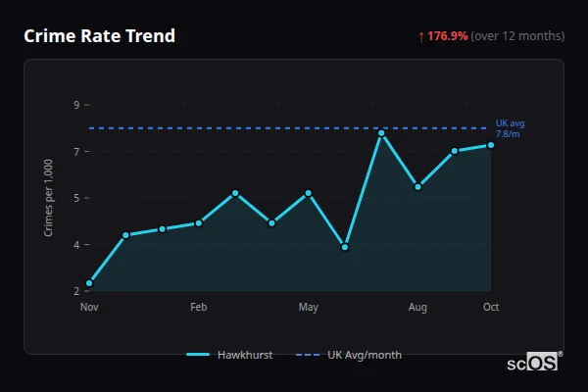588x392 pixels.
Task: Toggle the UK Avg/month legend entry
Action: [x=348, y=355]
